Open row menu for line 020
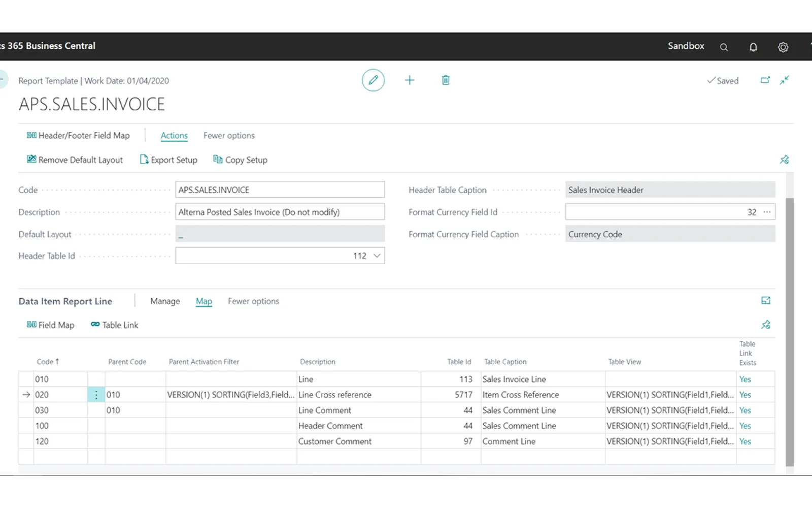 [x=96, y=395]
